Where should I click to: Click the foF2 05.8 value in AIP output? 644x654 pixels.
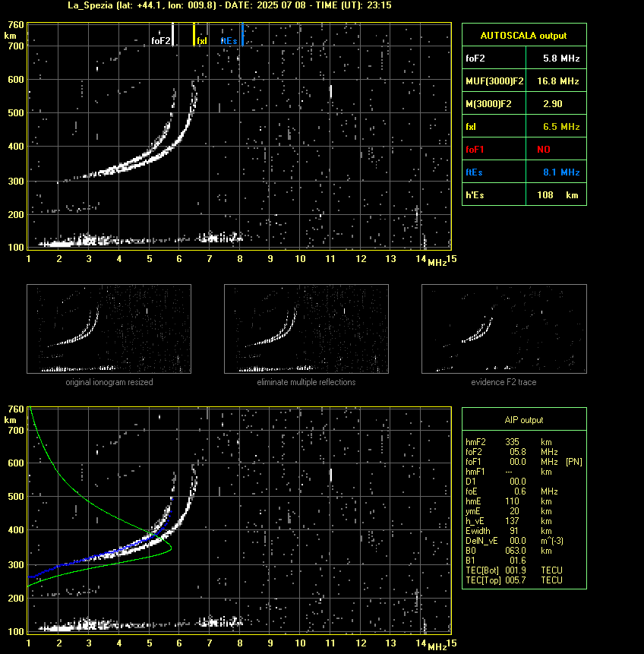pos(518,452)
